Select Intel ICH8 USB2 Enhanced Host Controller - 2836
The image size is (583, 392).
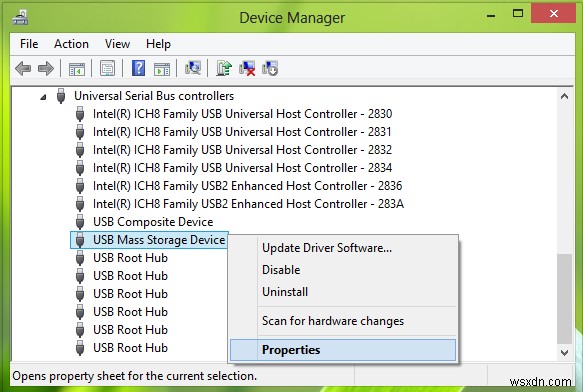248,186
